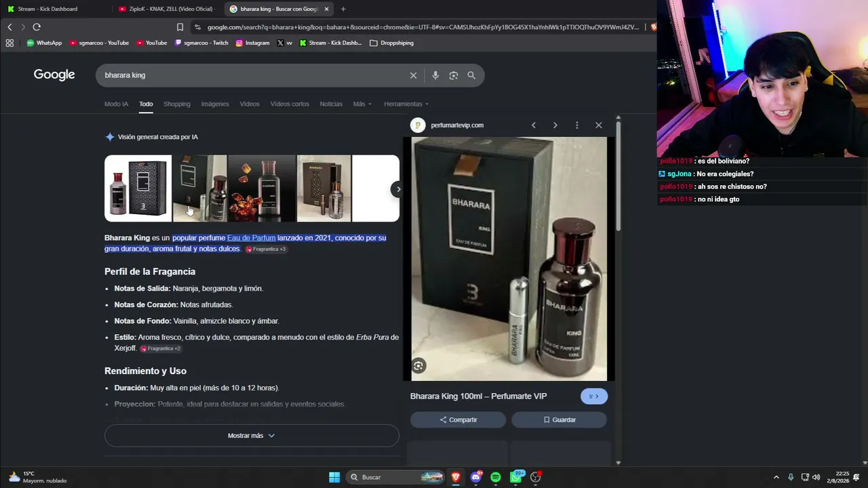
Task: Click the preview panel vertical scrollbar
Action: coord(618,176)
